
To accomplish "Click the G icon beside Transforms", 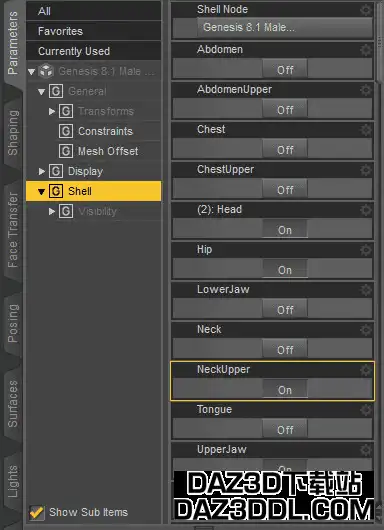I will point(66,111).
